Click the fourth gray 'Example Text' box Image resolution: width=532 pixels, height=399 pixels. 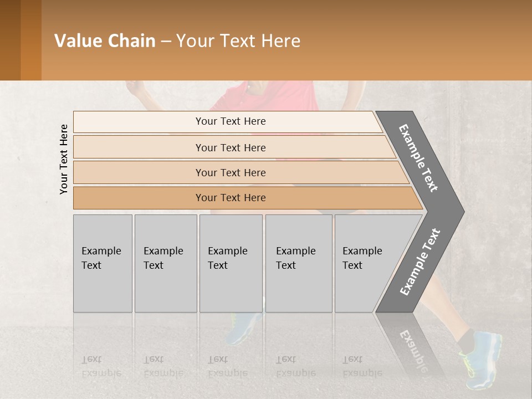coord(299,263)
